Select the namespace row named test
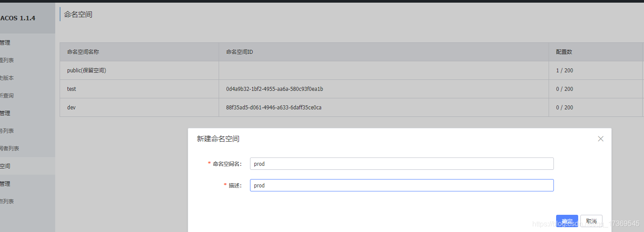 [x=352, y=89]
